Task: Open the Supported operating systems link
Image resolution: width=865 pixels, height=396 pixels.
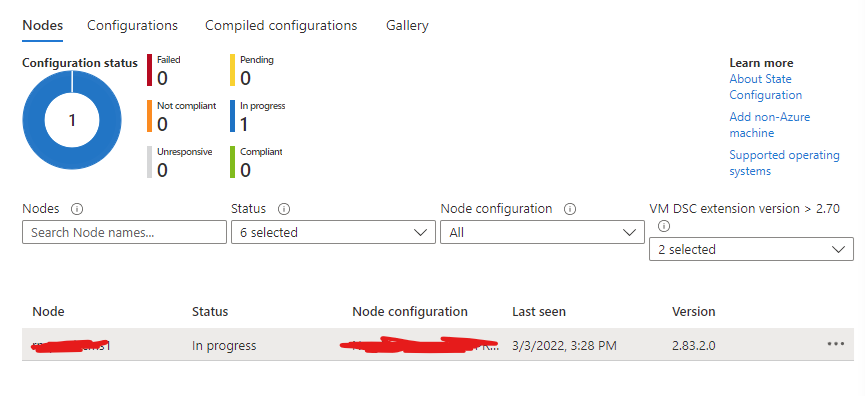Action: click(x=784, y=163)
